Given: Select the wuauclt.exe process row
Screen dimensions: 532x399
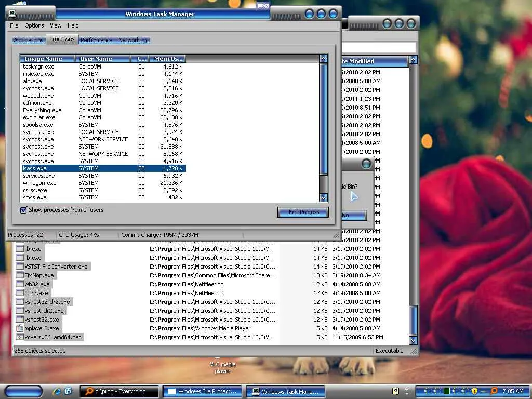Looking at the screenshot, I should click(103, 96).
